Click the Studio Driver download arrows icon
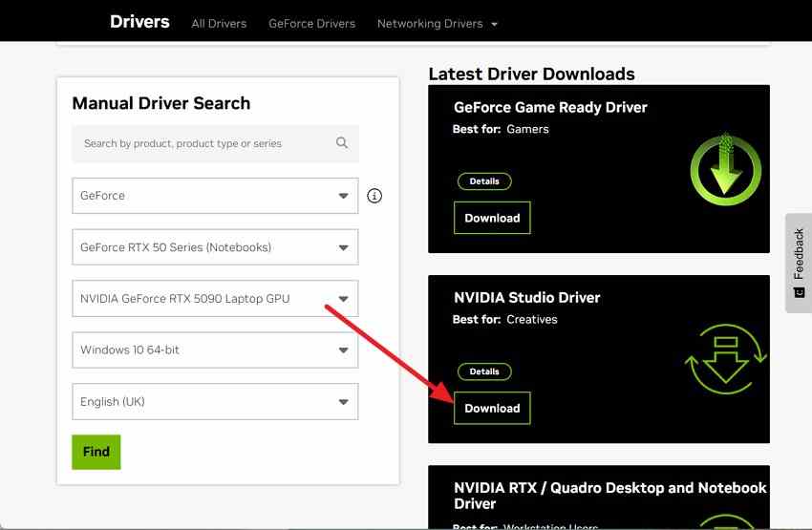This screenshot has width=812, height=530. click(725, 359)
